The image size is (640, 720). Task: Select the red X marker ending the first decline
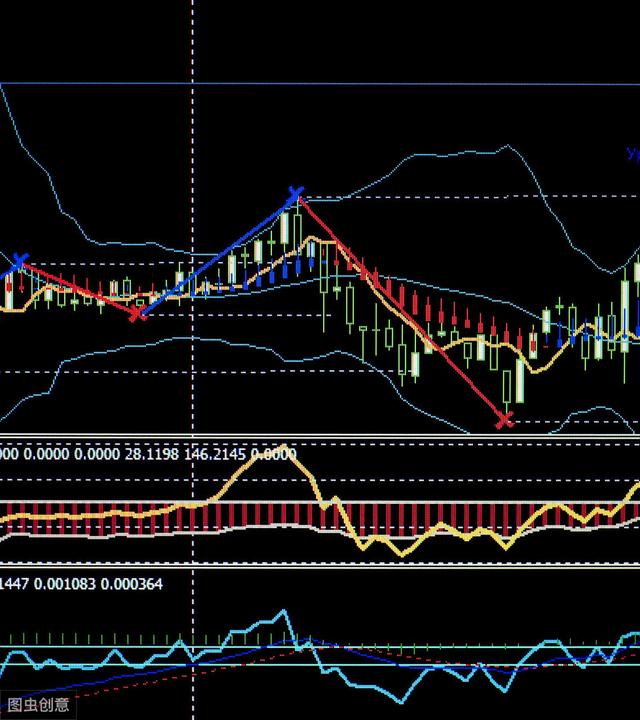tap(138, 314)
